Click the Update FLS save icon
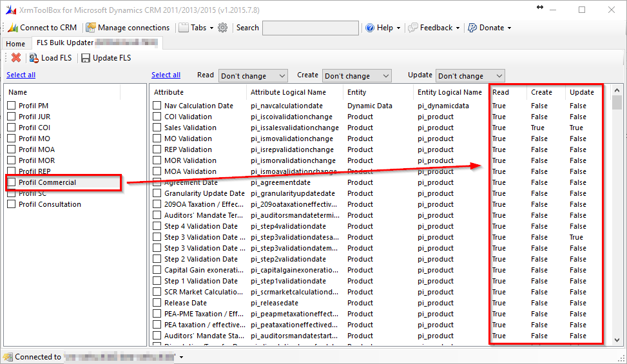Viewport: 627px width, 364px height. [x=86, y=58]
